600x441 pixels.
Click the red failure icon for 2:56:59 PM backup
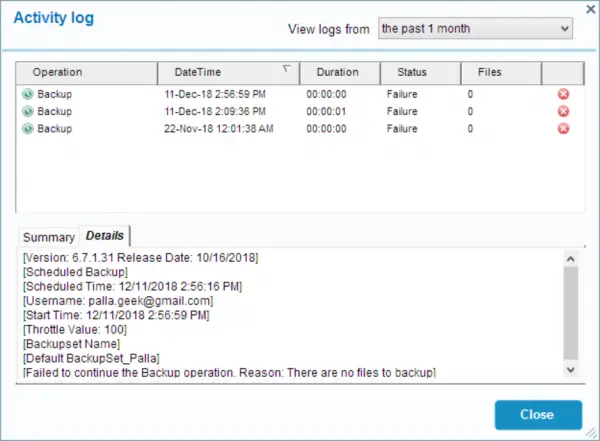[x=563, y=94]
